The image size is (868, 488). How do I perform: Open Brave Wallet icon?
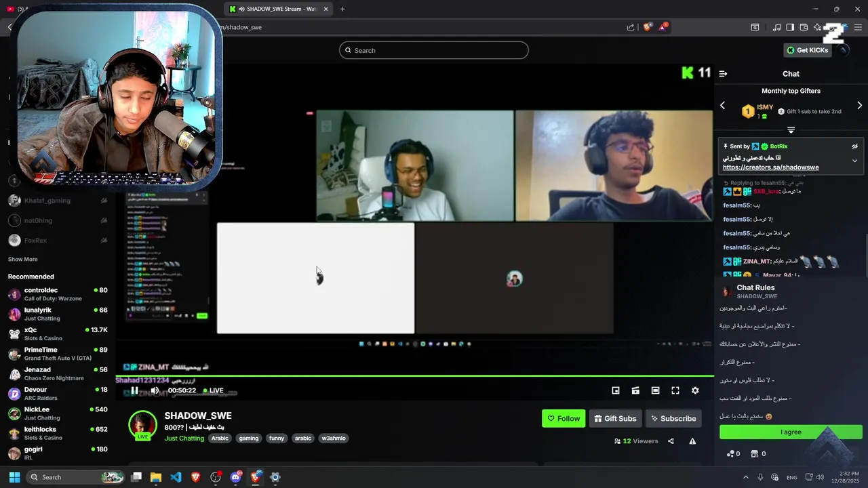(804, 27)
